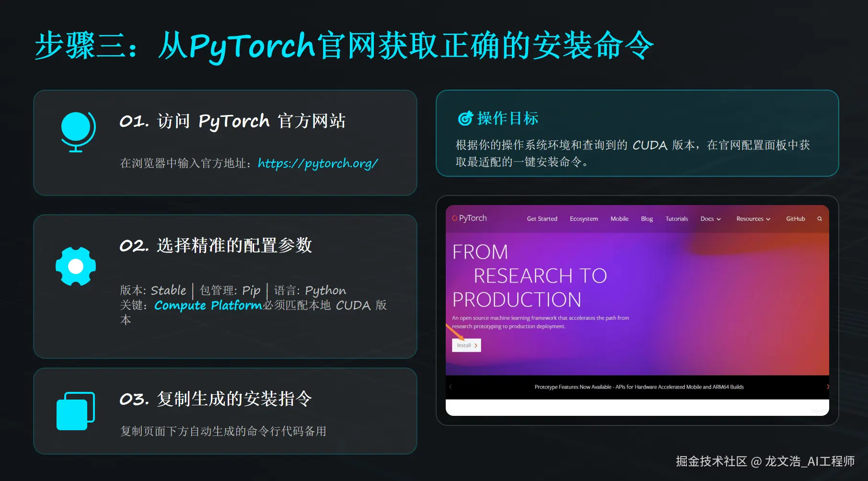Click the copy icon beside step 03

pos(76,411)
